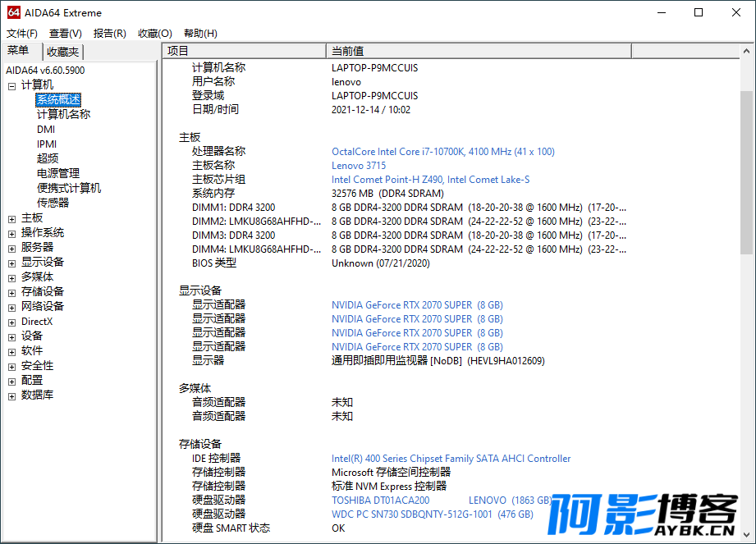Click the AIDA64 app icon in title bar
Viewport: 756px width, 544px height.
[x=13, y=12]
